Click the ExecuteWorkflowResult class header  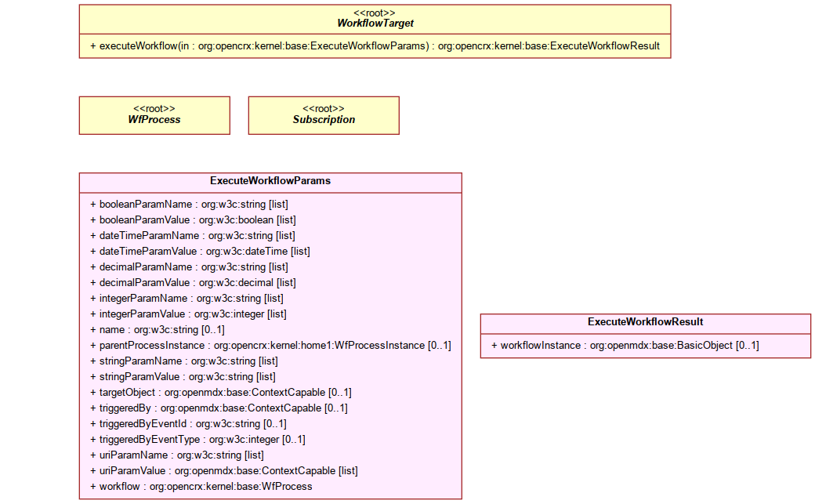[x=646, y=322]
